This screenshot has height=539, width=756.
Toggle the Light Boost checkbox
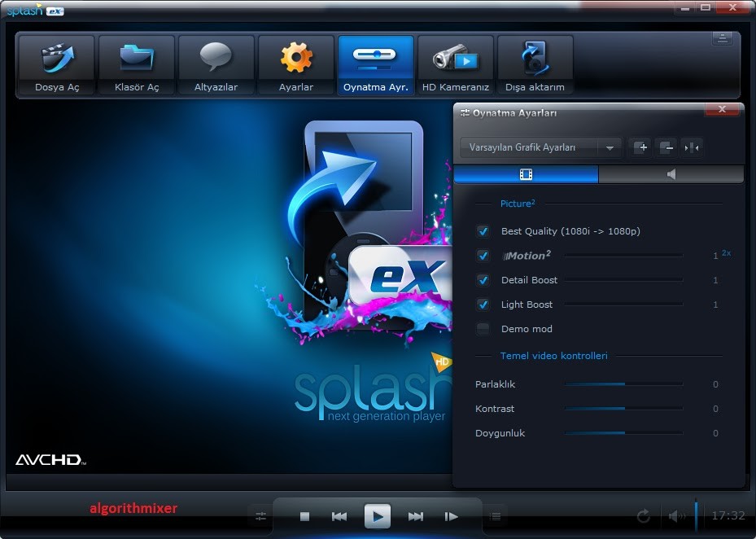(x=483, y=305)
